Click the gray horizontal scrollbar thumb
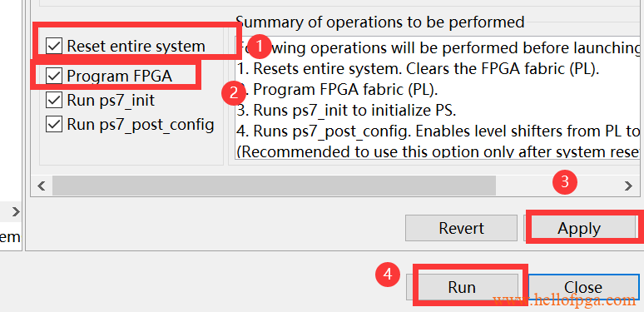 pos(274,186)
